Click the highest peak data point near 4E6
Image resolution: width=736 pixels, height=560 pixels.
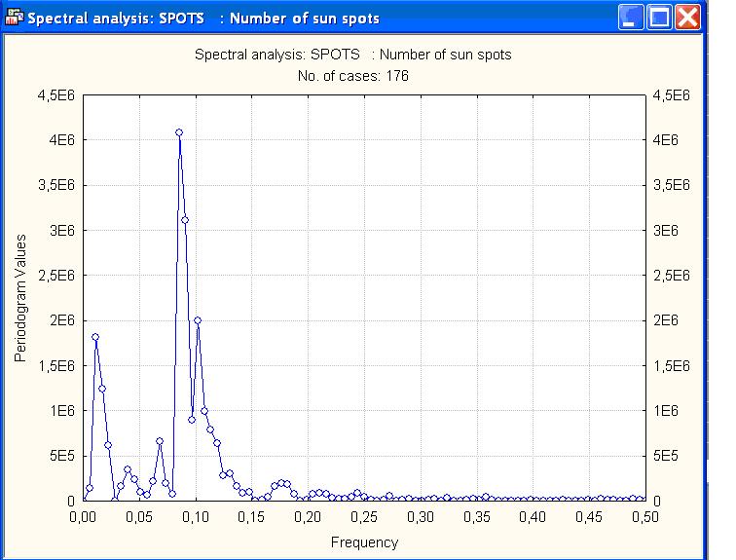pos(179,132)
